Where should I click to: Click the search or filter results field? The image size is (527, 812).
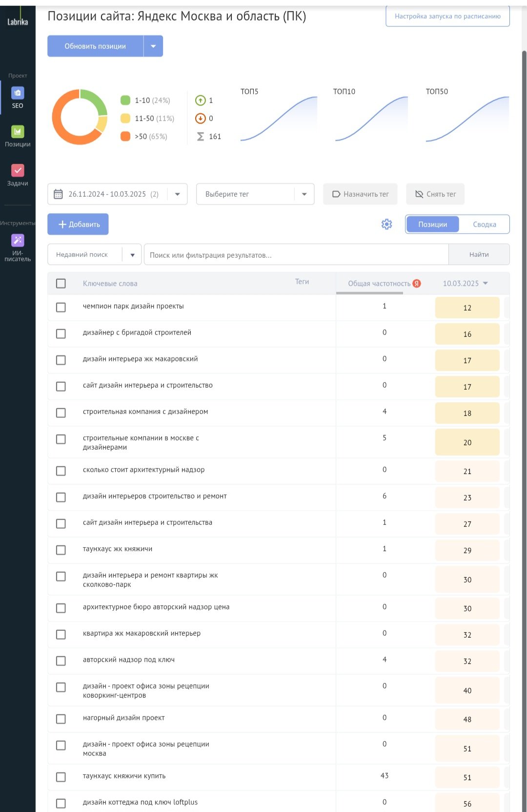tap(296, 254)
